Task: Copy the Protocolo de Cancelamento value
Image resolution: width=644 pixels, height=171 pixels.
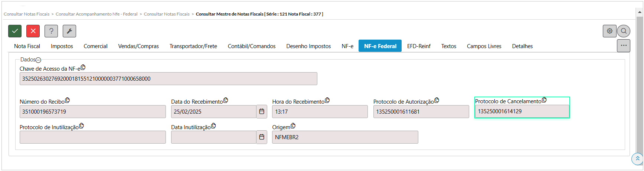Action: [544, 100]
